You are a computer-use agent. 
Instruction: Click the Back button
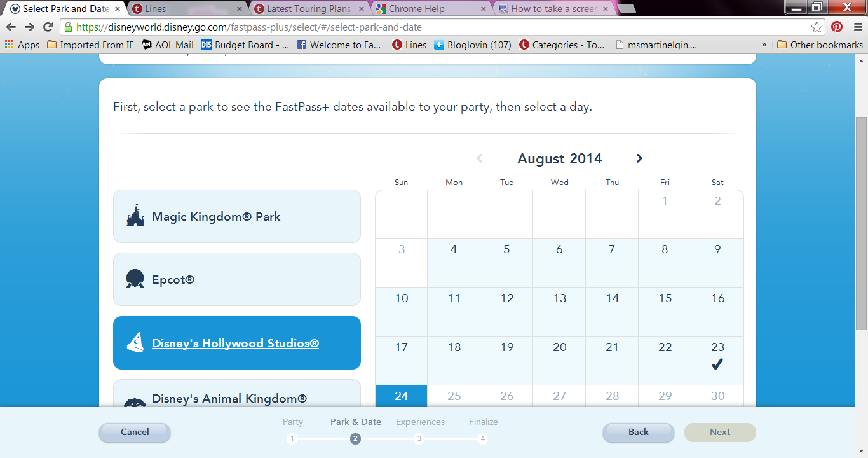click(638, 432)
